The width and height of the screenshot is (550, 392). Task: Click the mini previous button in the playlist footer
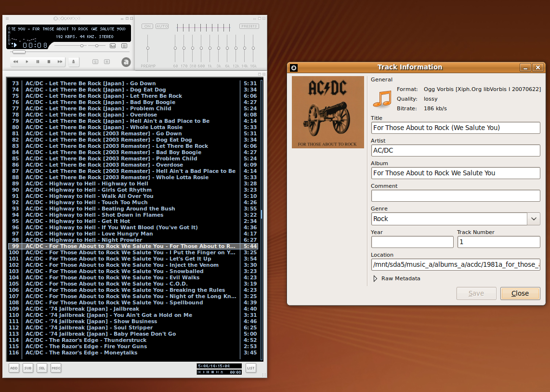click(199, 372)
